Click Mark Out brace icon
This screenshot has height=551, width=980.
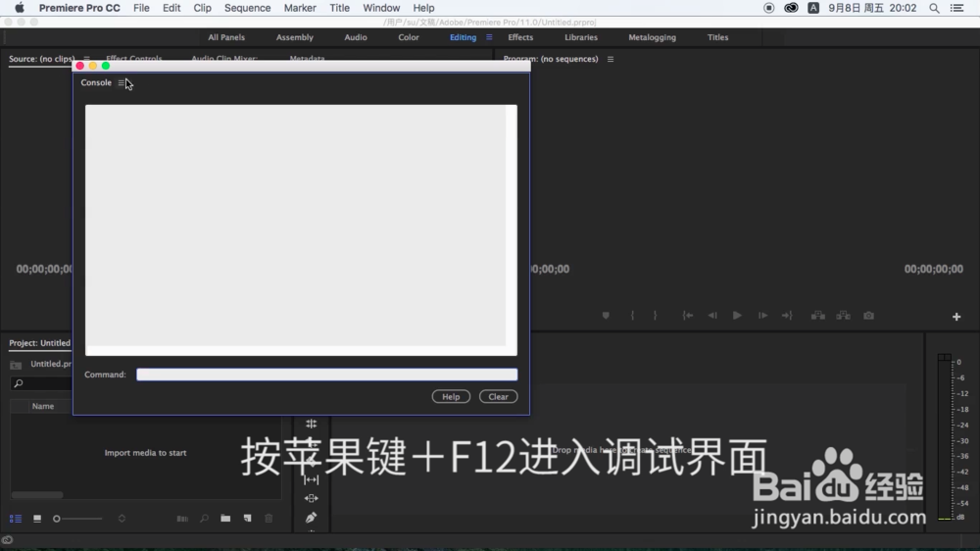coord(655,316)
